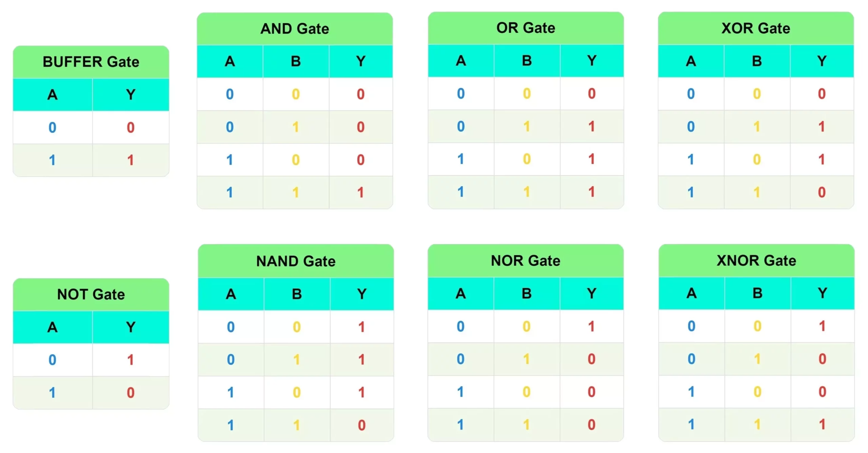Click red output 0 in NAND Gate last row
This screenshot has height=453, width=868.
(361, 425)
